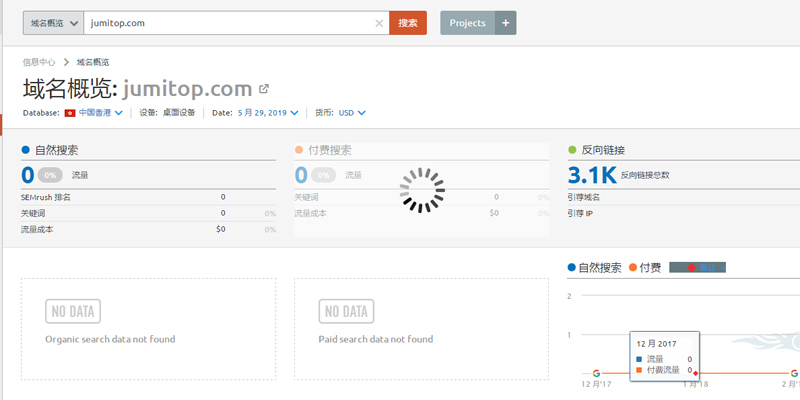Click the Organic search data not found text
Image resolution: width=800 pixels, height=400 pixels.
click(x=110, y=339)
